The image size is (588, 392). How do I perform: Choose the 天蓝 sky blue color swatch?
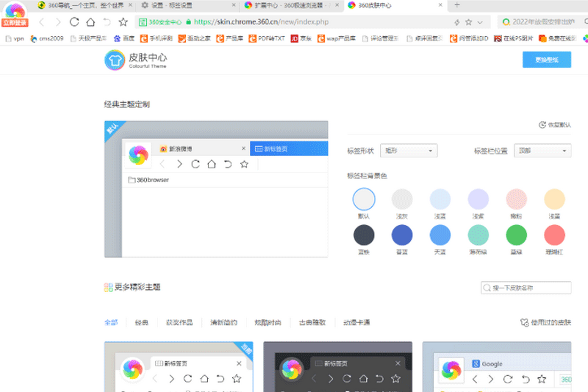pos(440,235)
